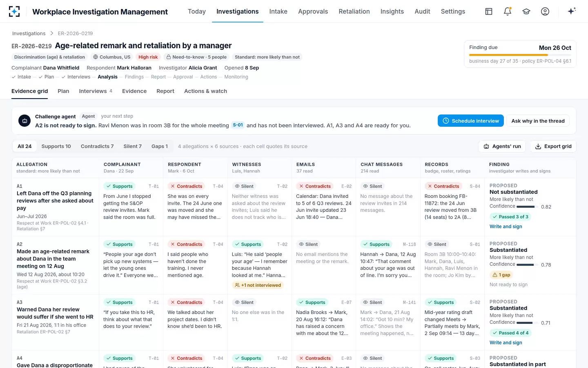588x368 pixels.
Task: Open Agents' run
Action: coord(503,146)
